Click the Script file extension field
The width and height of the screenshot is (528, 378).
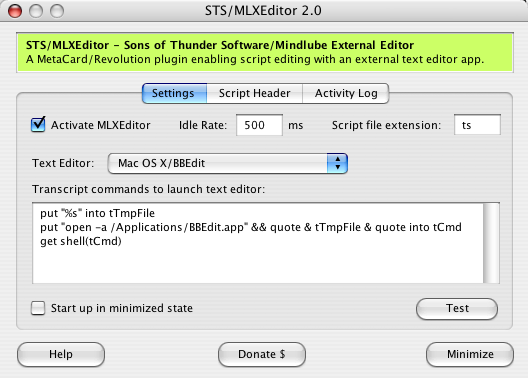pos(477,125)
